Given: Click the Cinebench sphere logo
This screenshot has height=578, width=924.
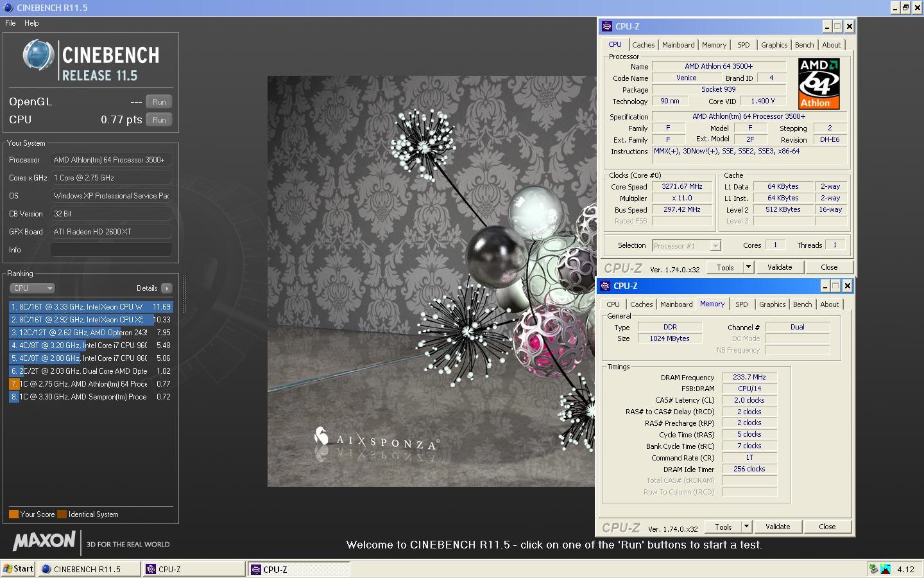Looking at the screenshot, I should click(38, 55).
